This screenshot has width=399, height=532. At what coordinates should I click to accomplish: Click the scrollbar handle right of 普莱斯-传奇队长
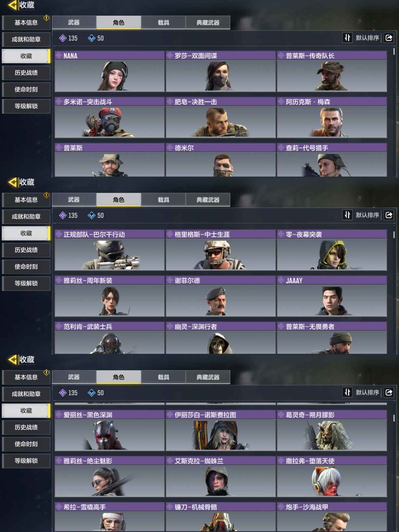[x=394, y=51]
